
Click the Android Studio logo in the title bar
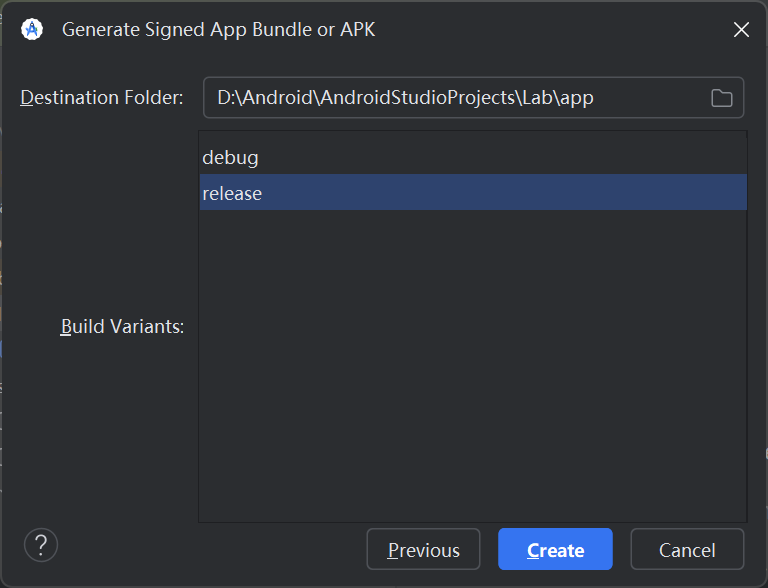pos(32,29)
